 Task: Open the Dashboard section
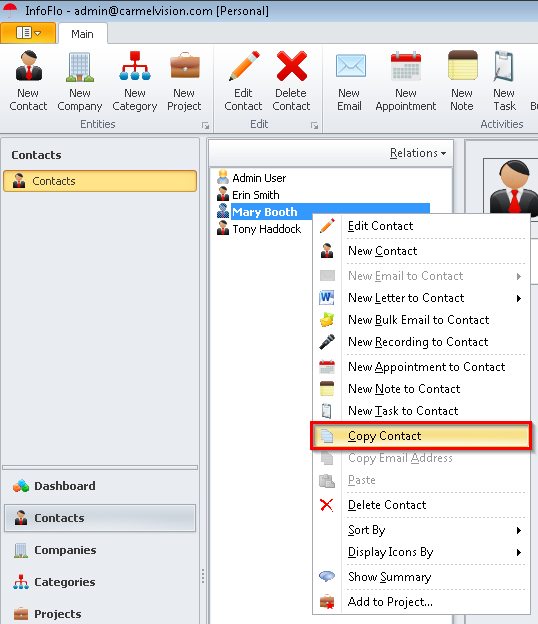[100, 486]
